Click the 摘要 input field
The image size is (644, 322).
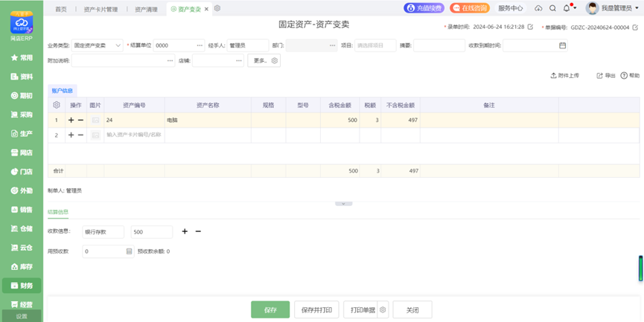click(439, 45)
